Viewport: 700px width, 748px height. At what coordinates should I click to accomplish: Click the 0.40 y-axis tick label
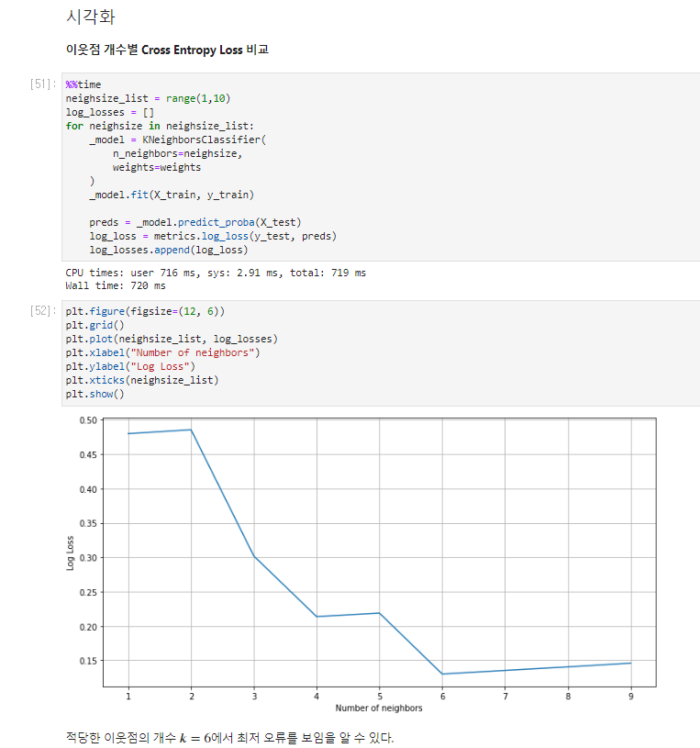point(88,489)
